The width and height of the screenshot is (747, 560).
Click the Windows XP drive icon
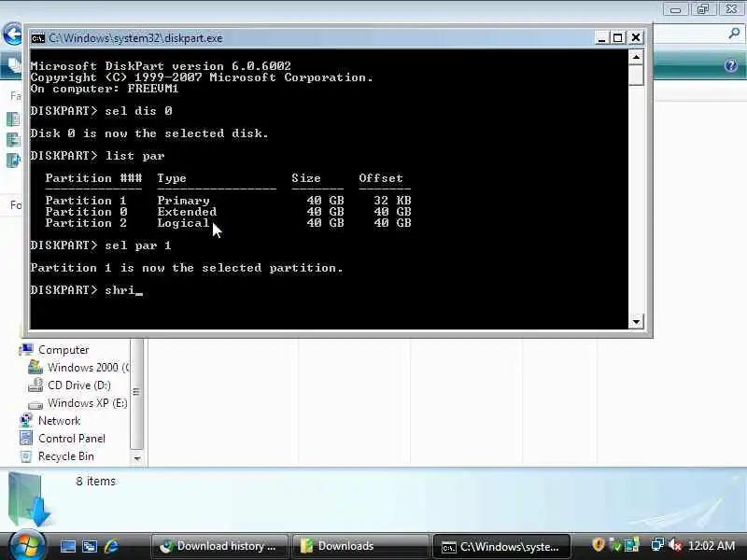35,405
